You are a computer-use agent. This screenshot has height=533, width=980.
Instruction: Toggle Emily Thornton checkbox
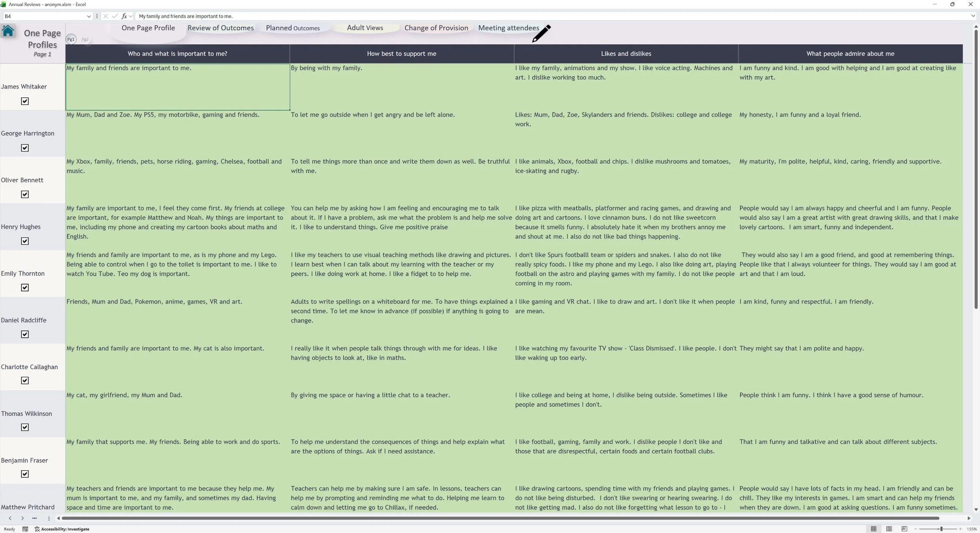click(x=25, y=288)
